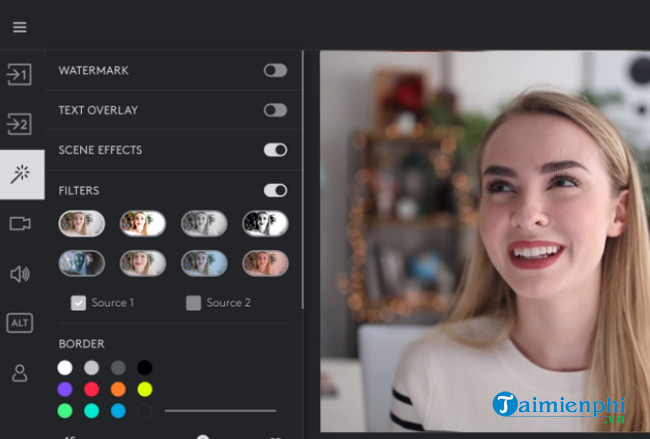Apply the black-and-white threshold filter thumbnail
This screenshot has width=650, height=439.
(x=265, y=223)
